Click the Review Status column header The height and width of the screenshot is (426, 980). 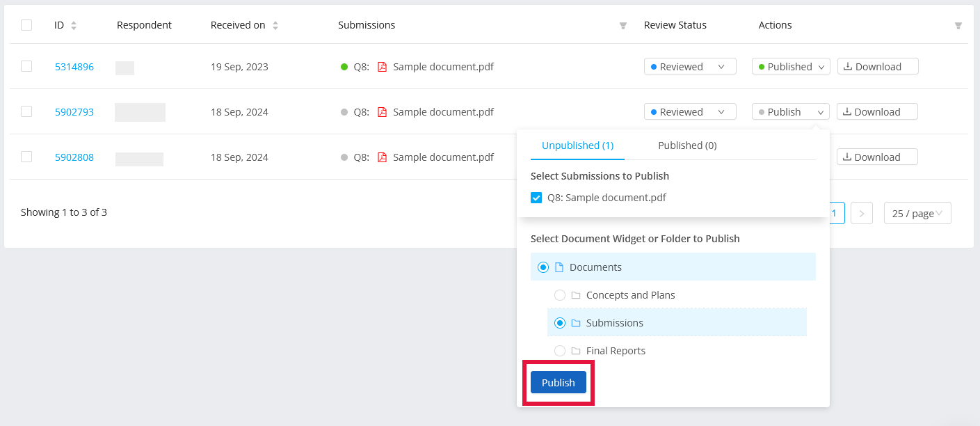click(x=675, y=25)
